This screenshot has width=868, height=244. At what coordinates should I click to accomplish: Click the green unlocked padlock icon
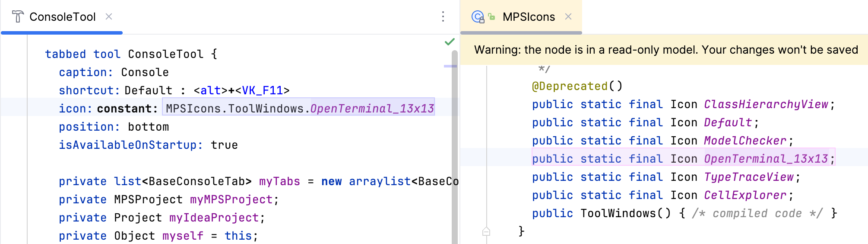(x=491, y=17)
